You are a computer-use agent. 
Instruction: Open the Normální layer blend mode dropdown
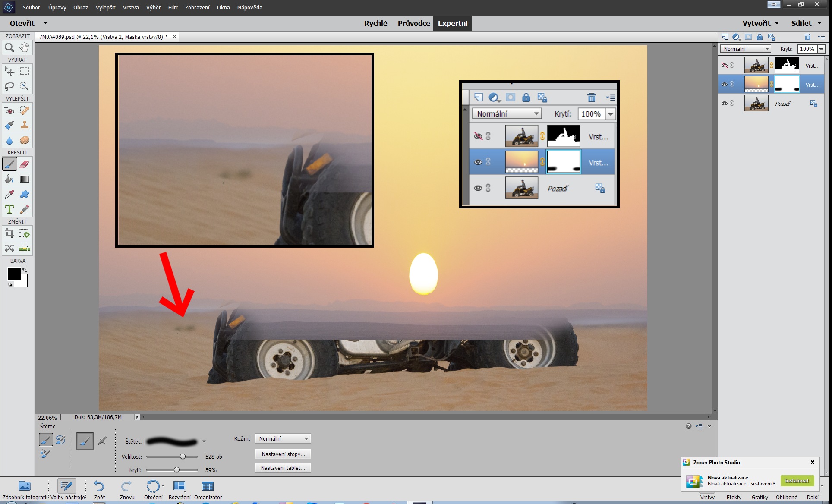pyautogui.click(x=746, y=49)
